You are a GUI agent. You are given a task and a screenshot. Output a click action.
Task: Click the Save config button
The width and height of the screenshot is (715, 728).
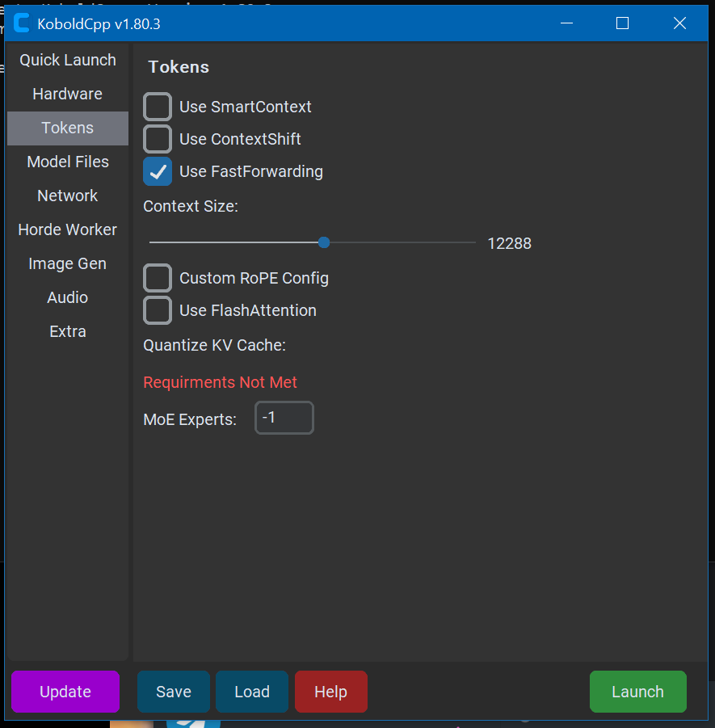pyautogui.click(x=174, y=692)
